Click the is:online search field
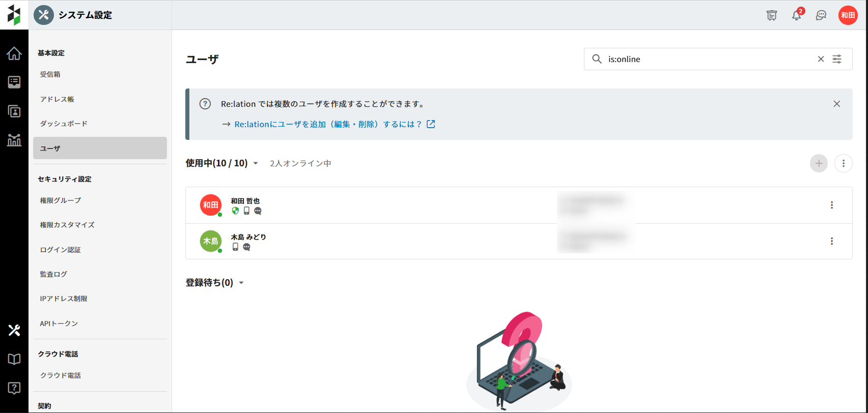The height and width of the screenshot is (413, 868). [708, 59]
